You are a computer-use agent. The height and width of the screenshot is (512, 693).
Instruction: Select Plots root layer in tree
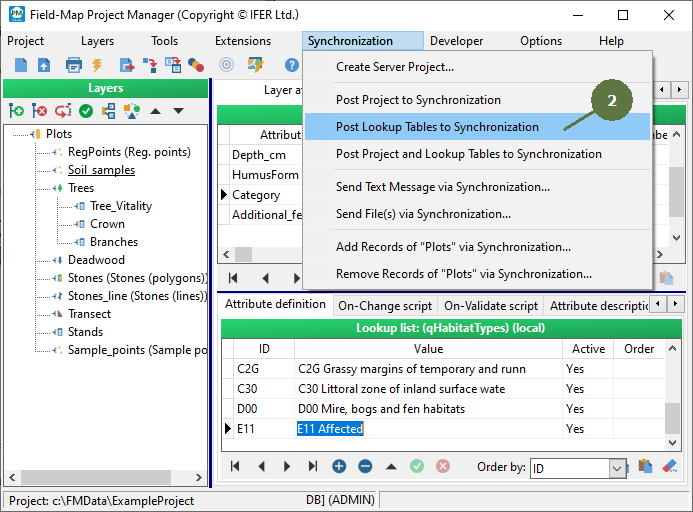click(x=59, y=134)
